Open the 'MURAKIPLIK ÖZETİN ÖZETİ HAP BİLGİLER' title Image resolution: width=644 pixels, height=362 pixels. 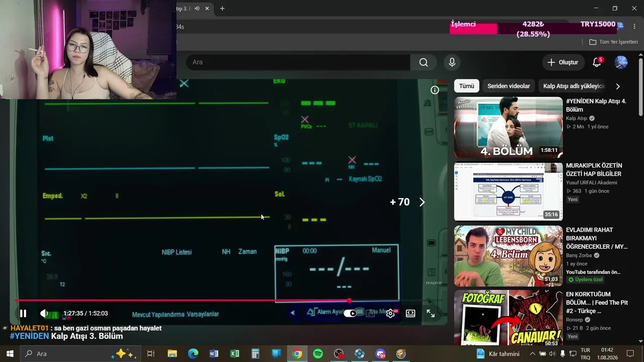tap(594, 169)
